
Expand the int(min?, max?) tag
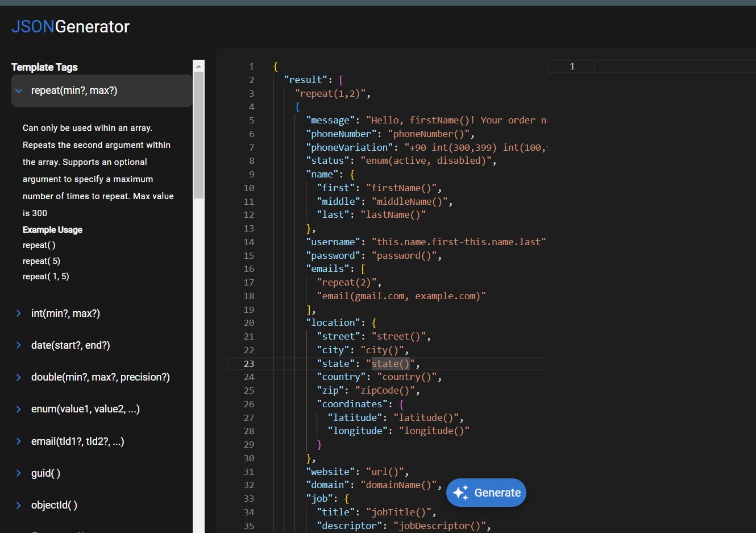pos(102,313)
